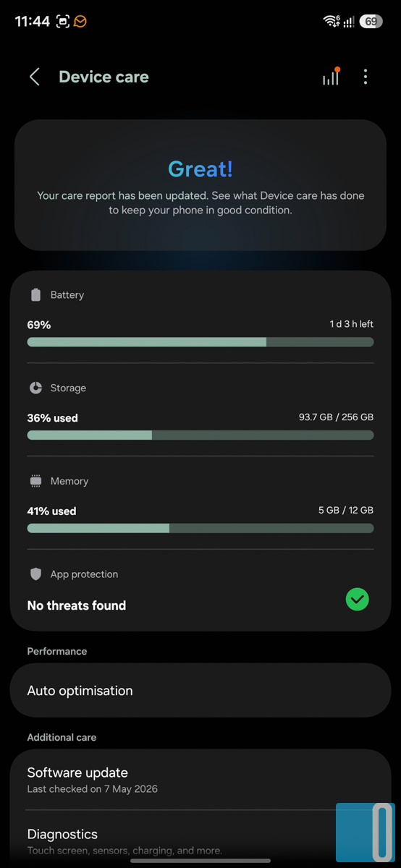Tap the battery 69% progress bar
The image size is (401, 868).
pyautogui.click(x=200, y=342)
